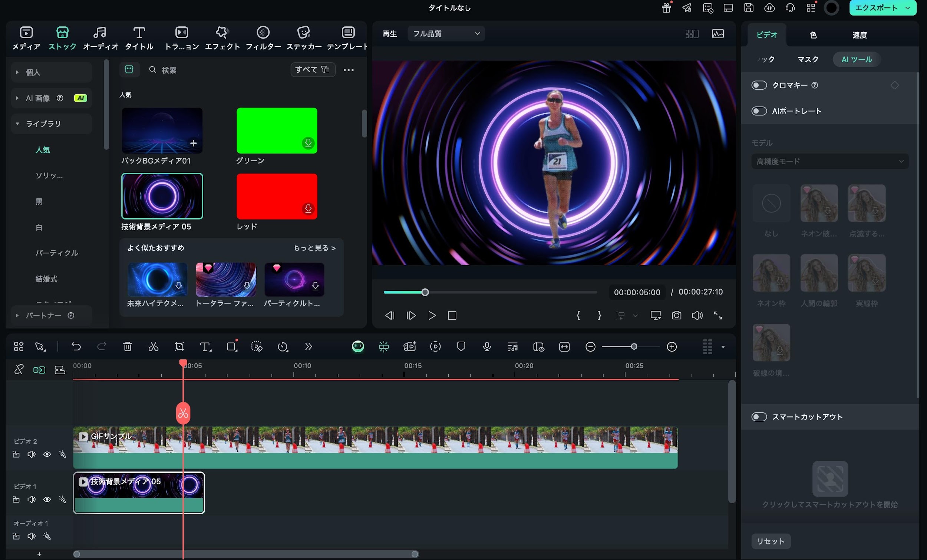Open the メディア media tab
Image resolution: width=927 pixels, height=560 pixels.
pos(26,38)
